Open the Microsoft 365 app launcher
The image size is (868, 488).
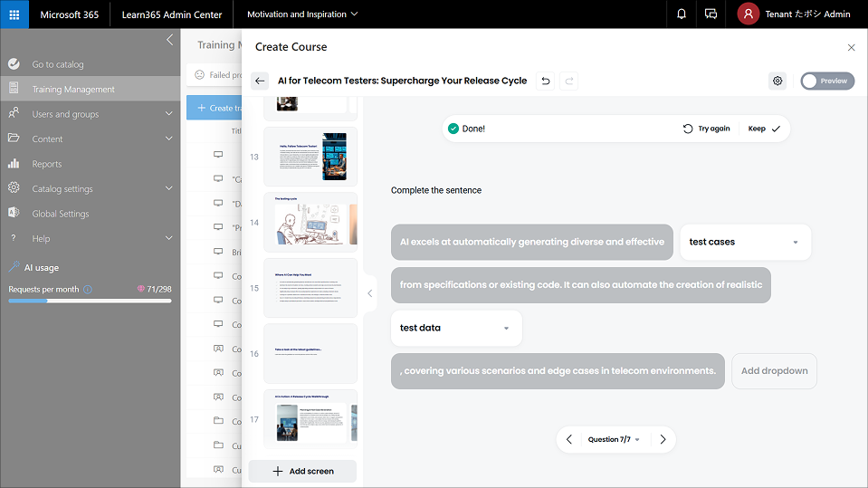[14, 14]
